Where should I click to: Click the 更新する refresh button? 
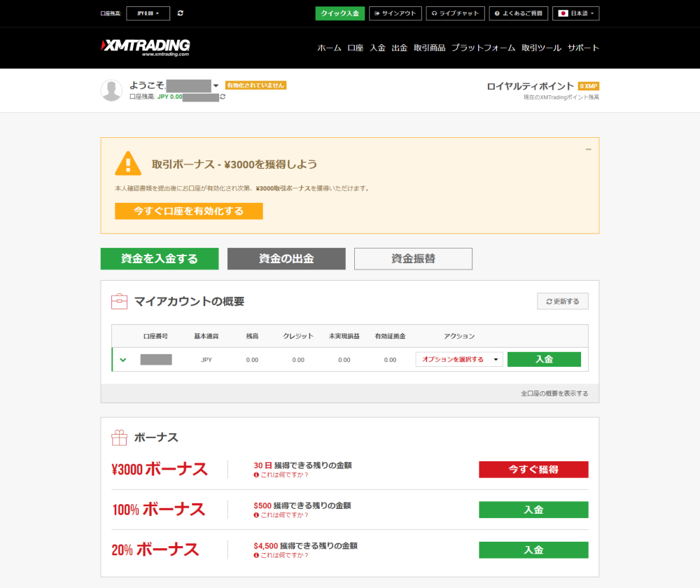coord(563,302)
